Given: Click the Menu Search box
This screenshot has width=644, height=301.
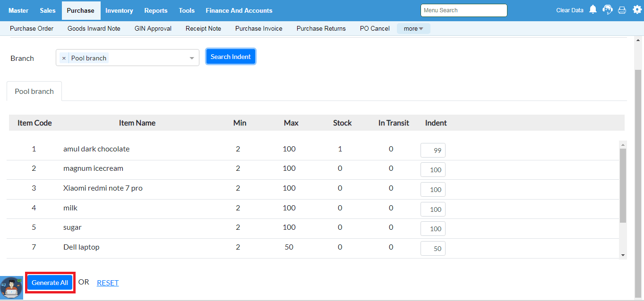Looking at the screenshot, I should point(464,10).
